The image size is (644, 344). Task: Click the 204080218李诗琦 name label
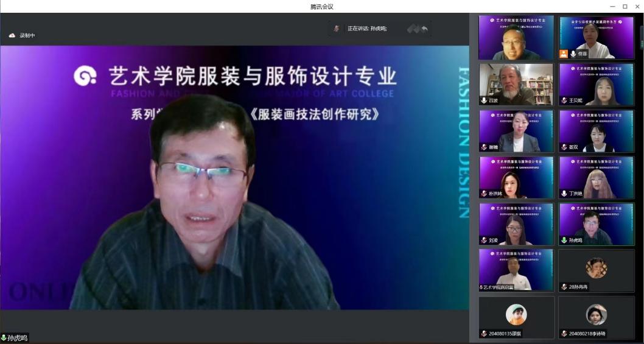[x=587, y=334]
